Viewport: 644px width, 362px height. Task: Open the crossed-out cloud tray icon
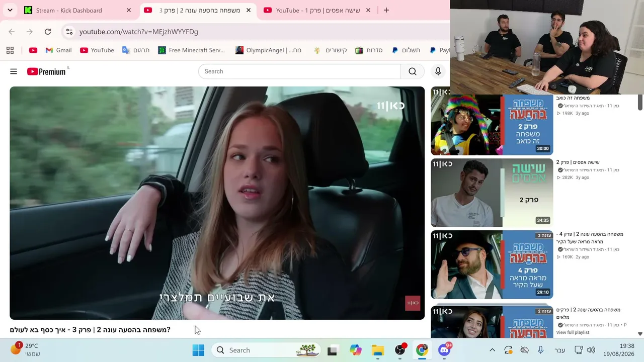coord(525,350)
